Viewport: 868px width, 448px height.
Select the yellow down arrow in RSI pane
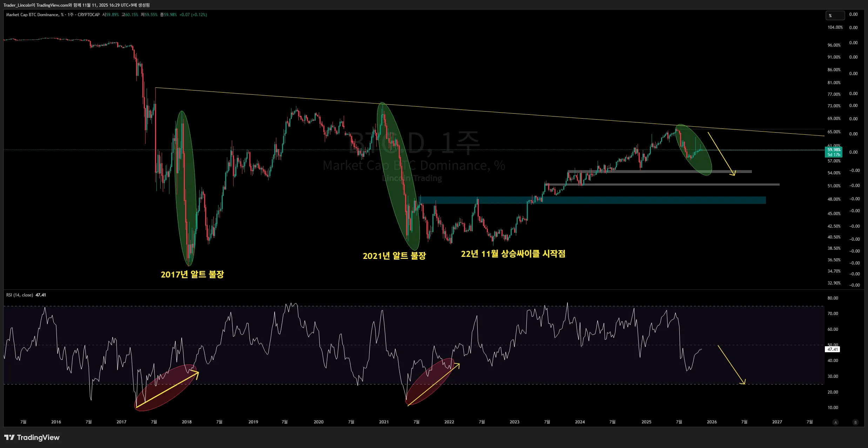coord(731,364)
